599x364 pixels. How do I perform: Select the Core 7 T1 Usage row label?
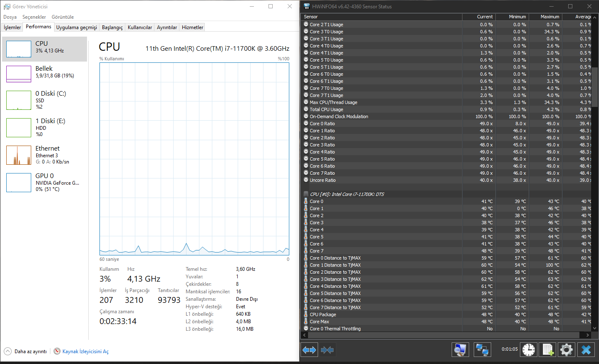point(326,95)
